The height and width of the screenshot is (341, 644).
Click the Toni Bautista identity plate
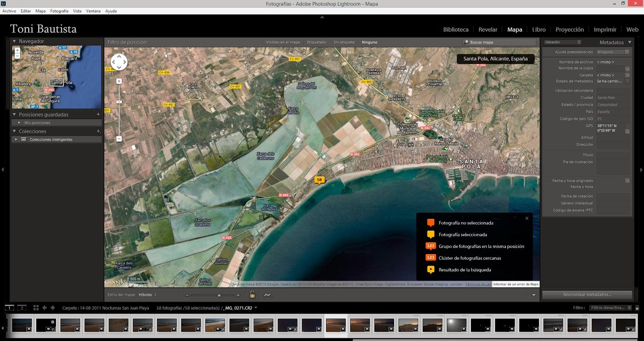point(43,29)
